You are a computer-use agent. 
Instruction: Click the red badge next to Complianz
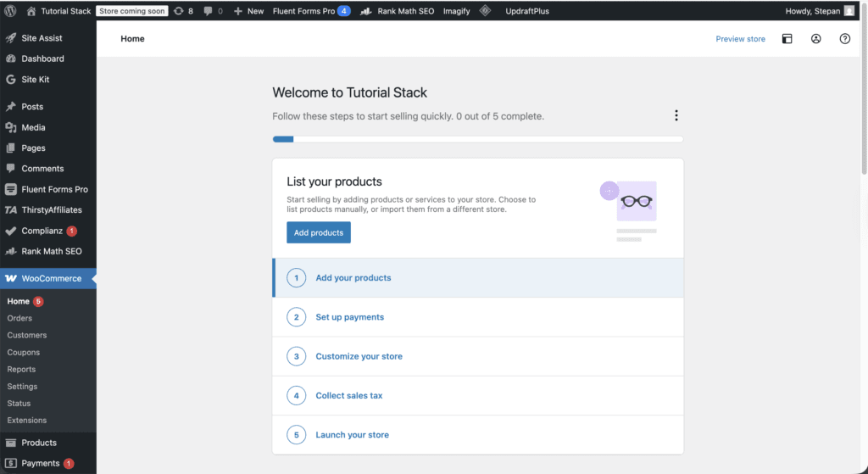click(71, 231)
